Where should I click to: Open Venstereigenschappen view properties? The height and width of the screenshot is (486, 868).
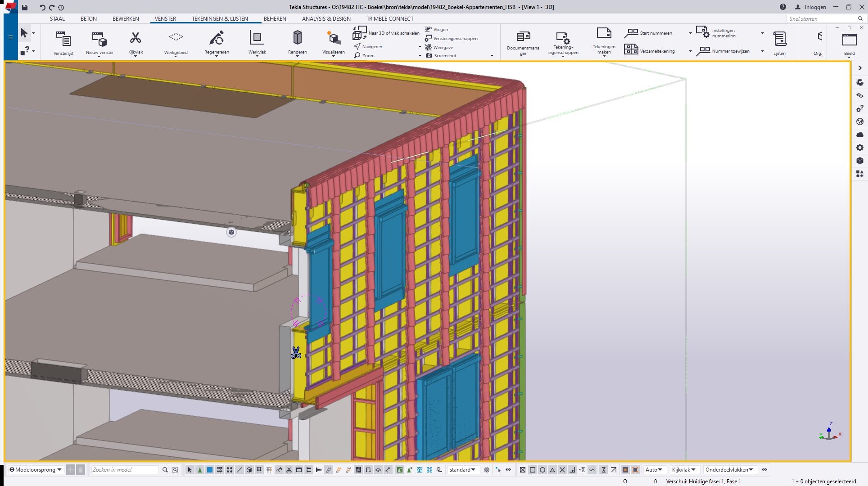(x=451, y=38)
